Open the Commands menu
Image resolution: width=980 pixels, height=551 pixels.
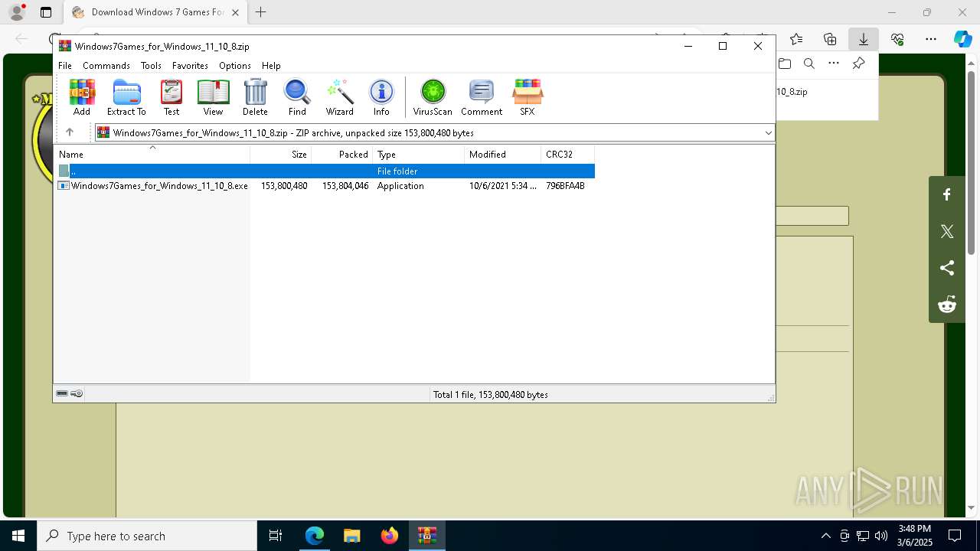(106, 66)
